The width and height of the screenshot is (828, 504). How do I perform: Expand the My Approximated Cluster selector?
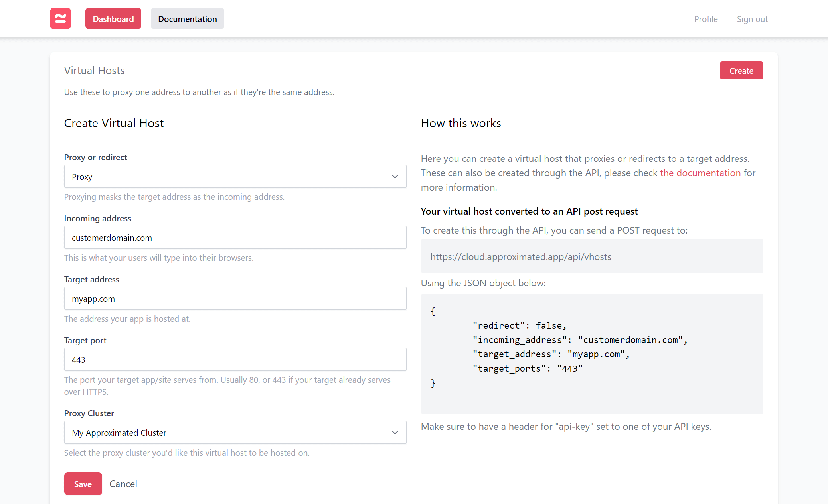[395, 432]
